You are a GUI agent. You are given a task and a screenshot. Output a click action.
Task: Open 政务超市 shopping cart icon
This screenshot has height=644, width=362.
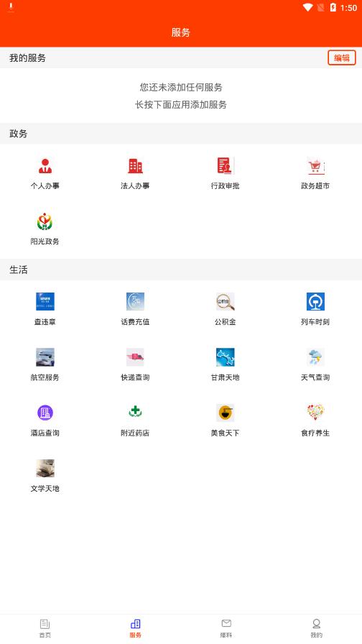tap(315, 165)
